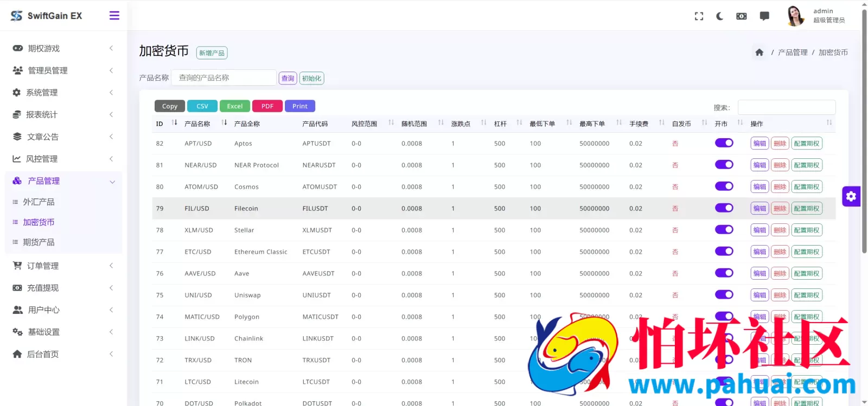This screenshot has height=406, width=868.
Task: Toggle the hamburger sidebar menu
Action: tap(114, 15)
